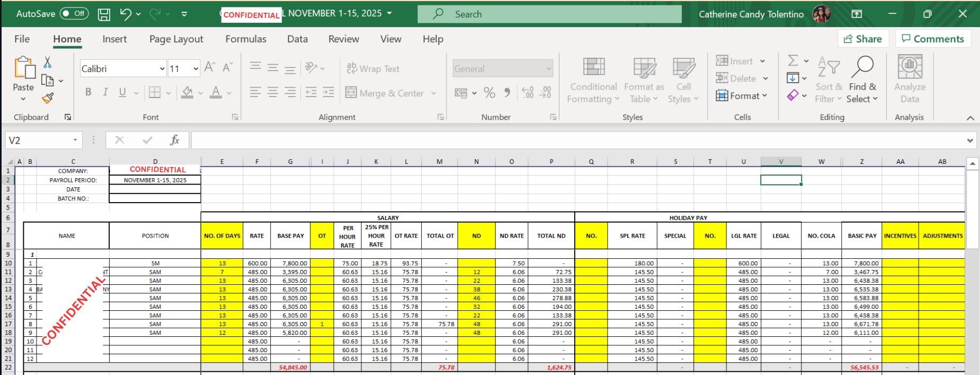Click the Save icon in title bar
The width and height of the screenshot is (980, 375).
[x=104, y=14]
